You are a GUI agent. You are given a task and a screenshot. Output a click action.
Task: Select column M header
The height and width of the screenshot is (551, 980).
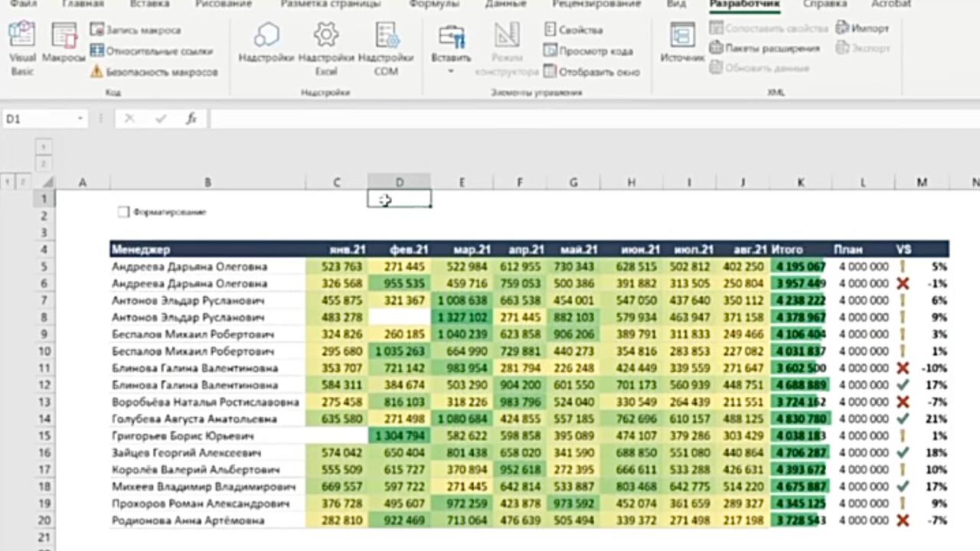(922, 182)
